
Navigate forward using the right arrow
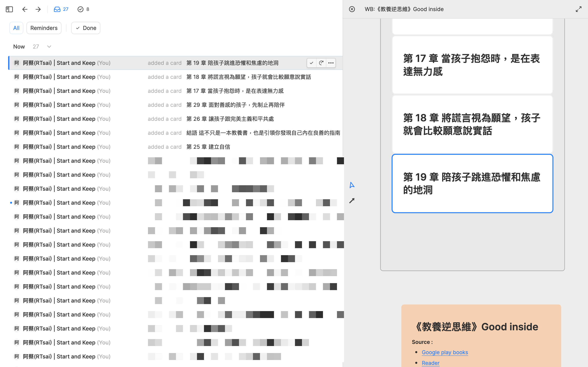[x=38, y=9]
